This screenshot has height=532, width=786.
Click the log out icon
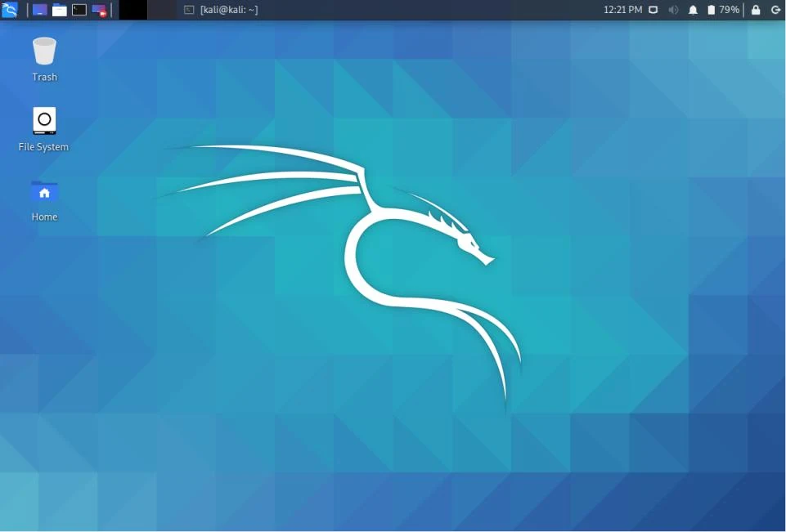pos(775,10)
